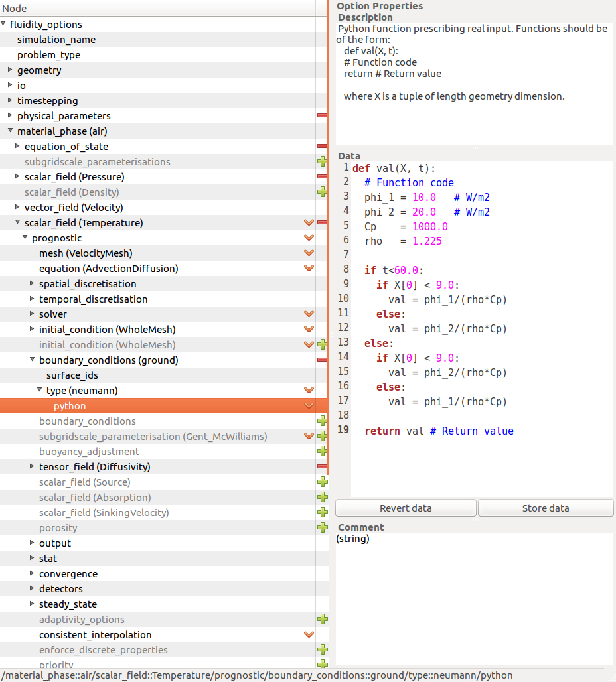Image resolution: width=616 pixels, height=682 pixels.
Task: Open mesh (VelocityMesh) choice arrow
Action: coord(309,253)
